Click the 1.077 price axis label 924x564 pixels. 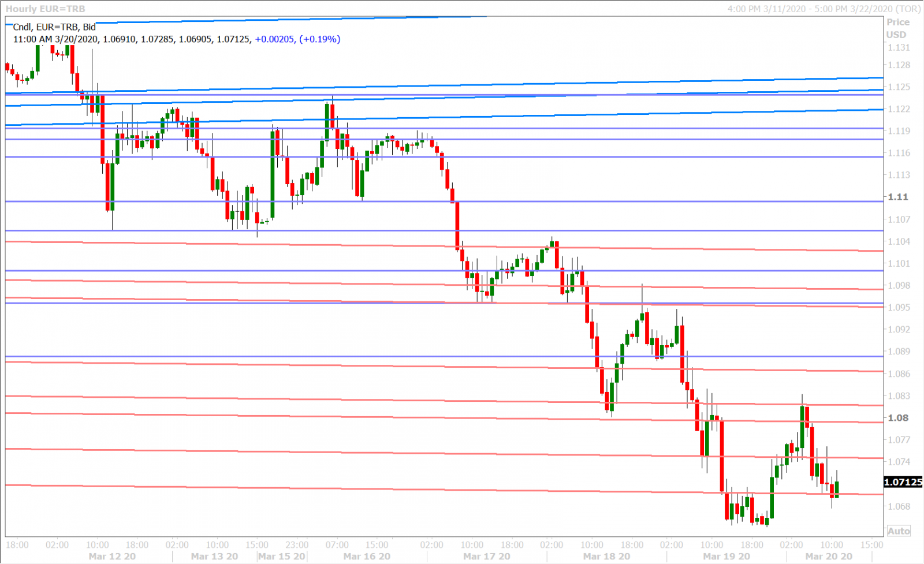899,440
